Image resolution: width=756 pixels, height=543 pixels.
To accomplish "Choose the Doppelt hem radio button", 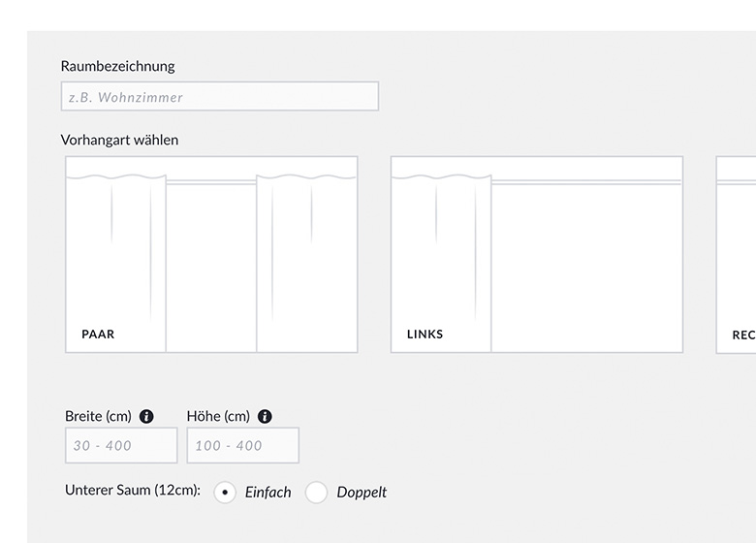I will 316,493.
